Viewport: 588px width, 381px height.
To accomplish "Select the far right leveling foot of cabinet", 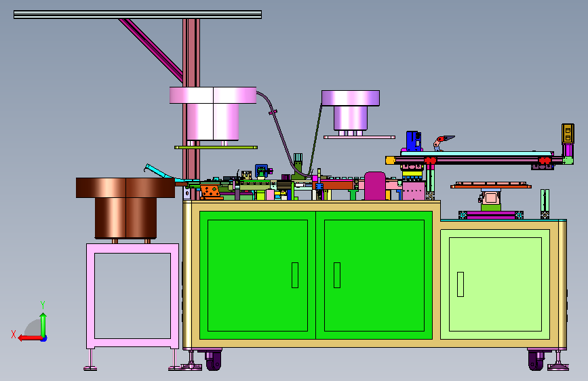I will tap(558, 361).
